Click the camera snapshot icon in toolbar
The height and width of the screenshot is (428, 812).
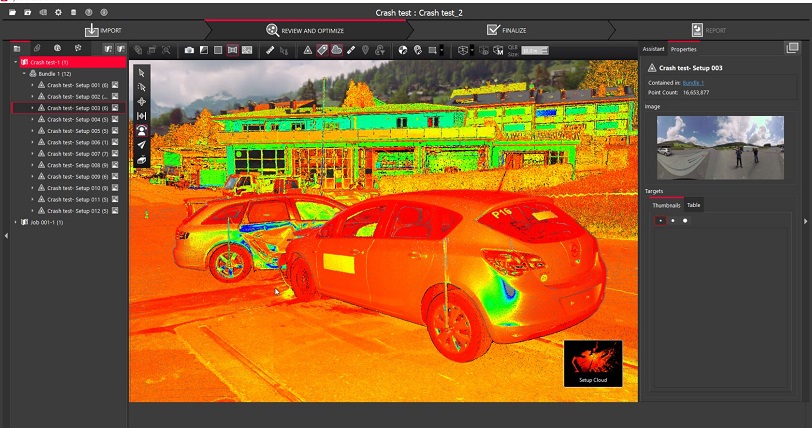[x=189, y=49]
